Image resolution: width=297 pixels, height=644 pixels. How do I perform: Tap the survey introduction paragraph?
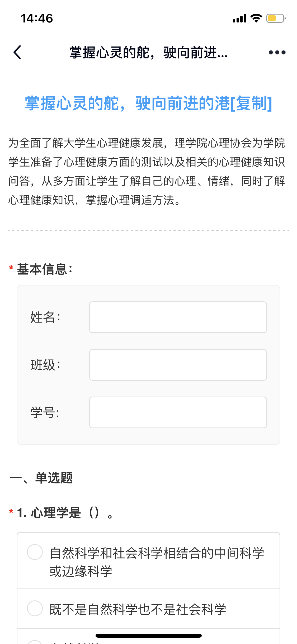pyautogui.click(x=147, y=171)
